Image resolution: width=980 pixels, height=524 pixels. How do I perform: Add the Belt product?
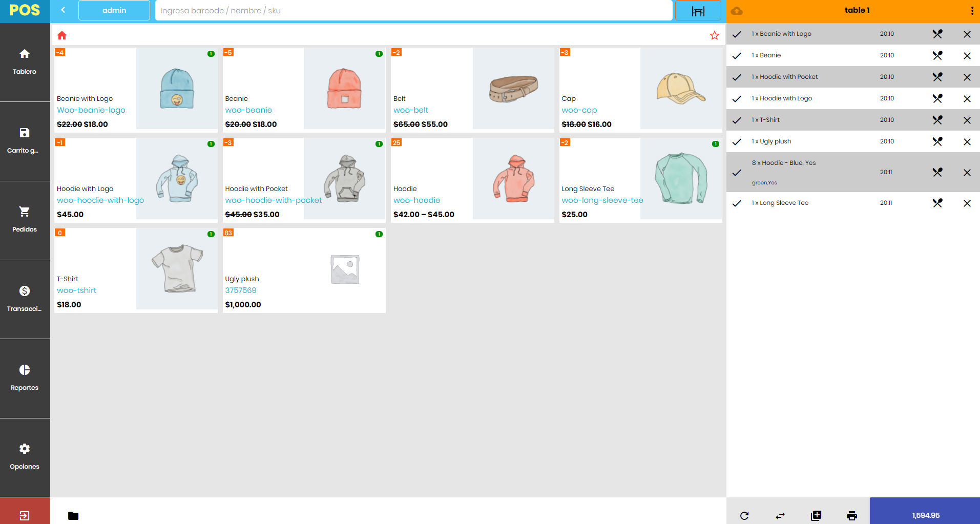472,90
